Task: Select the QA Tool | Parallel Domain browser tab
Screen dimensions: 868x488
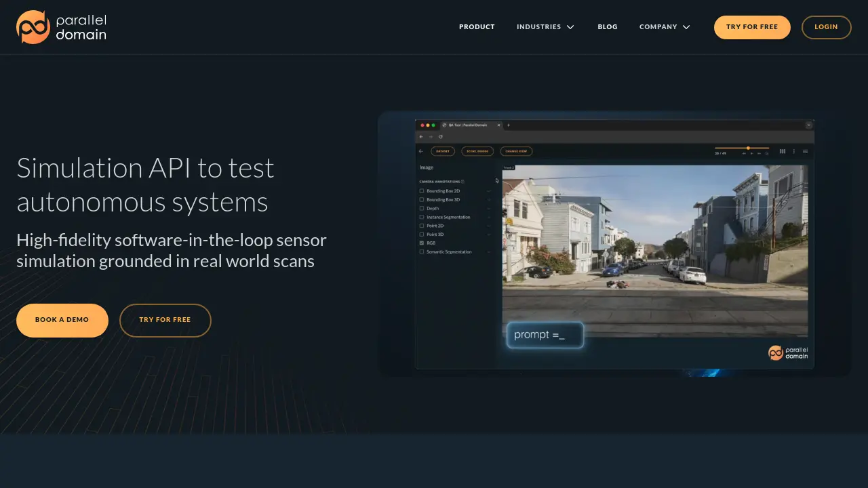Action: [x=470, y=125]
